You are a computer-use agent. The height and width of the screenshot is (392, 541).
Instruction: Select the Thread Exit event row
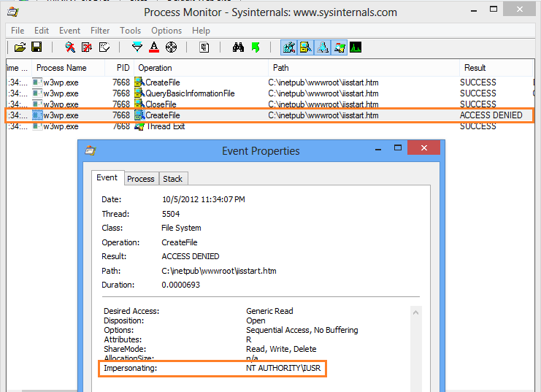(270, 126)
